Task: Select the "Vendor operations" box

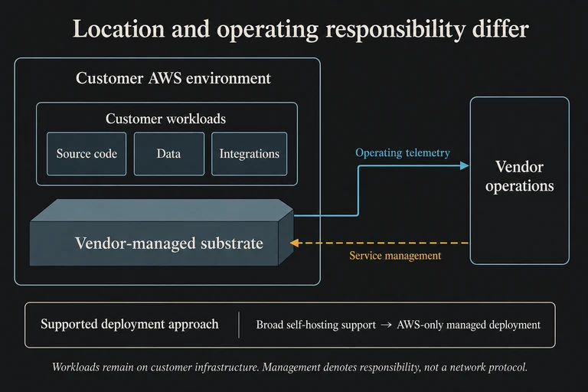Action: tap(519, 181)
